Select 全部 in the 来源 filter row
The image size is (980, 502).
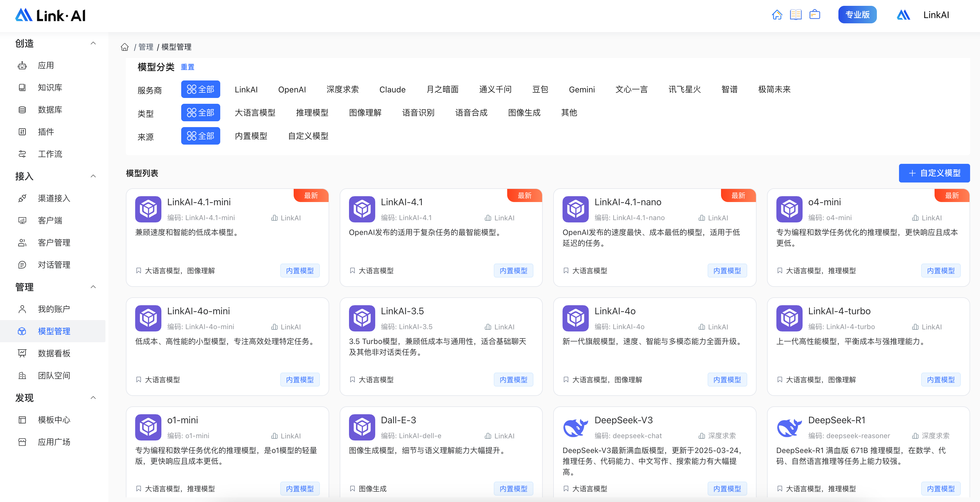coord(200,136)
